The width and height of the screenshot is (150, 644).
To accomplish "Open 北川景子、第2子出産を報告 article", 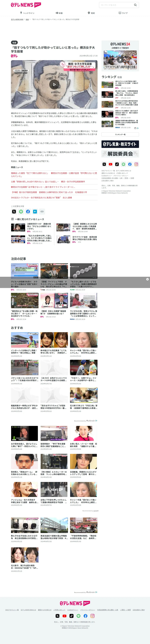I will (x=24, y=567).
